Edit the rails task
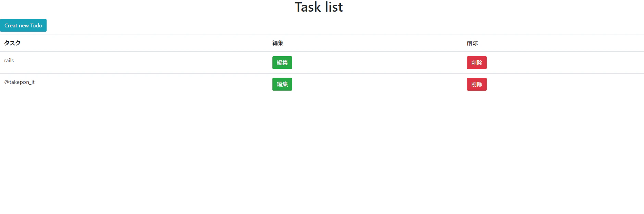644x214 pixels. click(282, 63)
